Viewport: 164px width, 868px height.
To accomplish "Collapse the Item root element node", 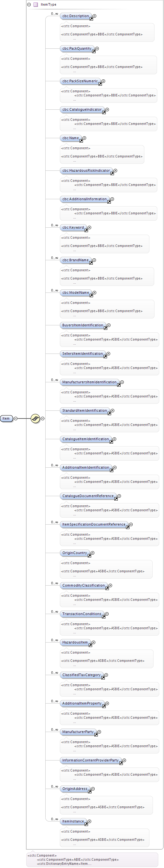I will tap(16, 418).
